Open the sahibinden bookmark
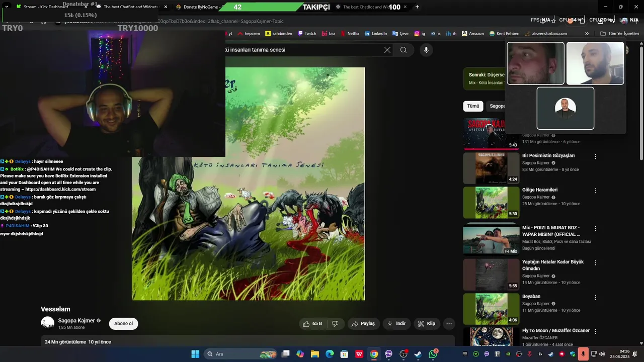The width and height of the screenshot is (644, 362). (279, 34)
